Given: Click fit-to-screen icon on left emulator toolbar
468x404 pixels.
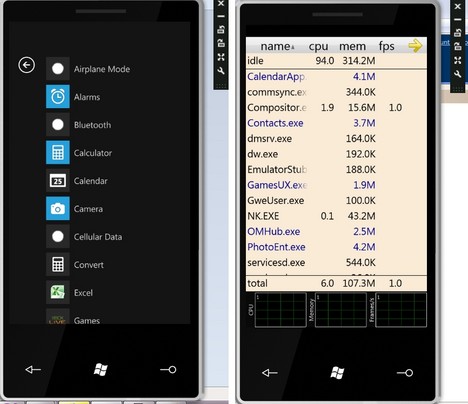Looking at the screenshot, I should 221,57.
